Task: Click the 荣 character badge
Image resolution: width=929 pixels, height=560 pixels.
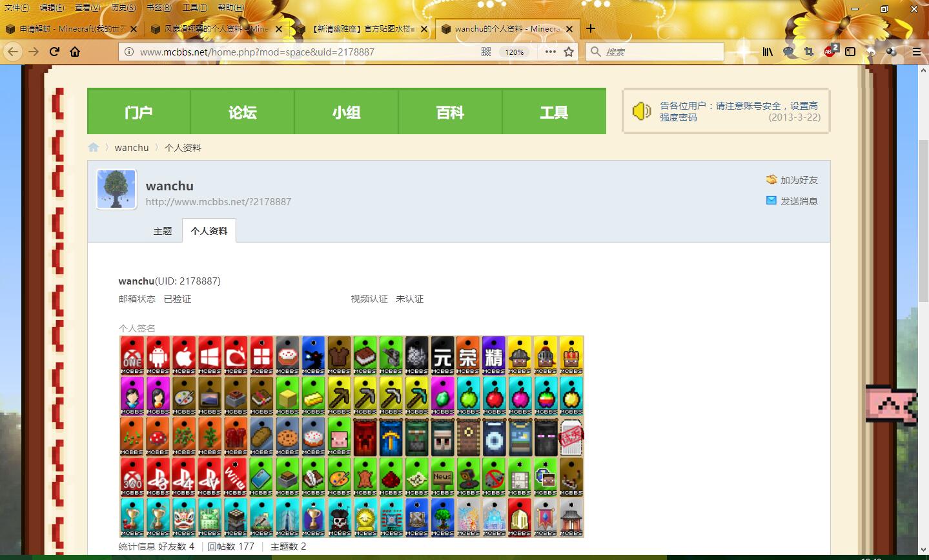Action: (468, 355)
